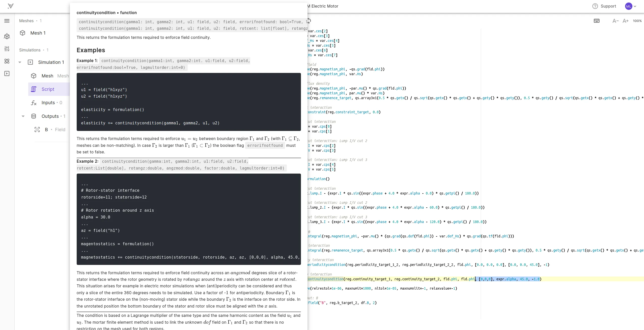Collapse the Outputs tree node
The image size is (644, 330).
(x=23, y=116)
